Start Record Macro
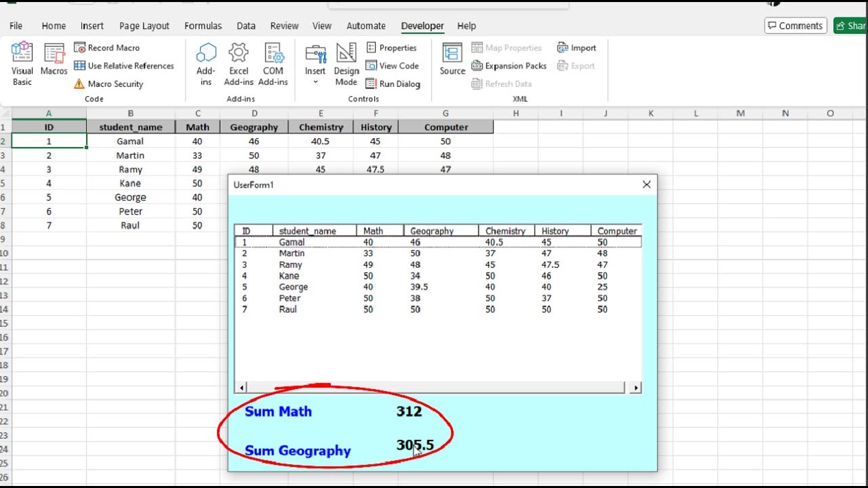Image resolution: width=868 pixels, height=488 pixels. [106, 48]
